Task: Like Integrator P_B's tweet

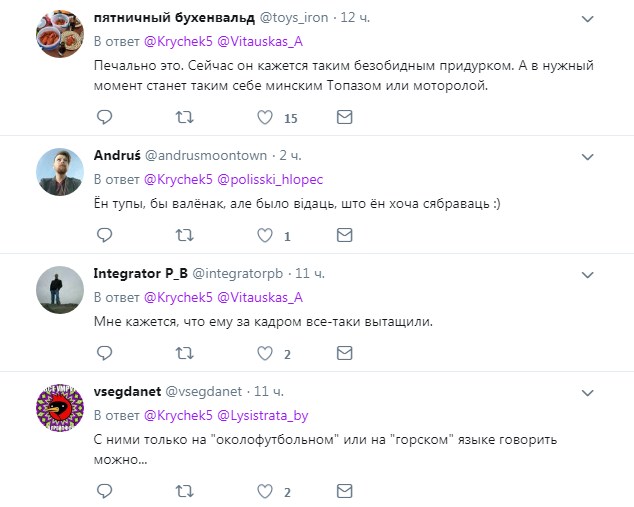Action: point(265,353)
